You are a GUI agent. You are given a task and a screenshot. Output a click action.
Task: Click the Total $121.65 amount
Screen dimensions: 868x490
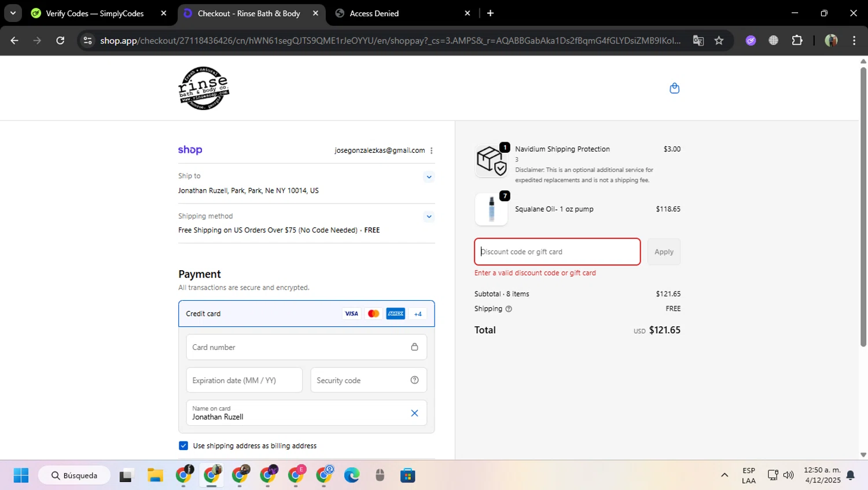[665, 330]
